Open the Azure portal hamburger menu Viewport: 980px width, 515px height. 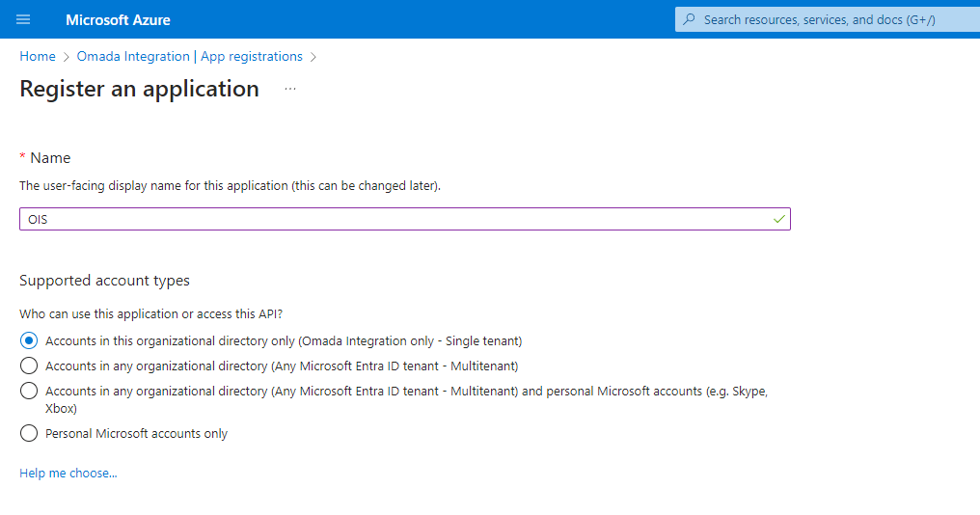click(23, 19)
